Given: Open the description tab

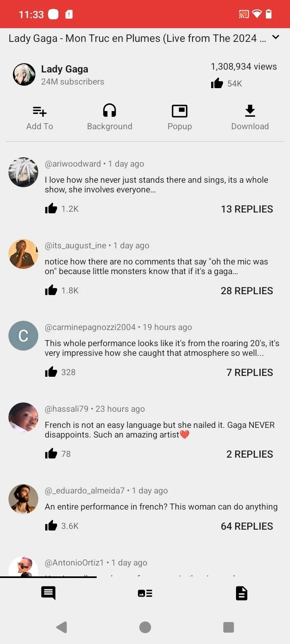Looking at the screenshot, I should (x=241, y=593).
